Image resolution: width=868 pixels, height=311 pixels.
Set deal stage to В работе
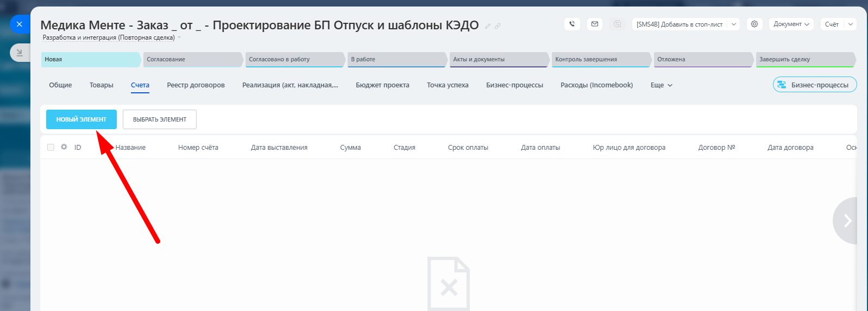pyautogui.click(x=397, y=60)
